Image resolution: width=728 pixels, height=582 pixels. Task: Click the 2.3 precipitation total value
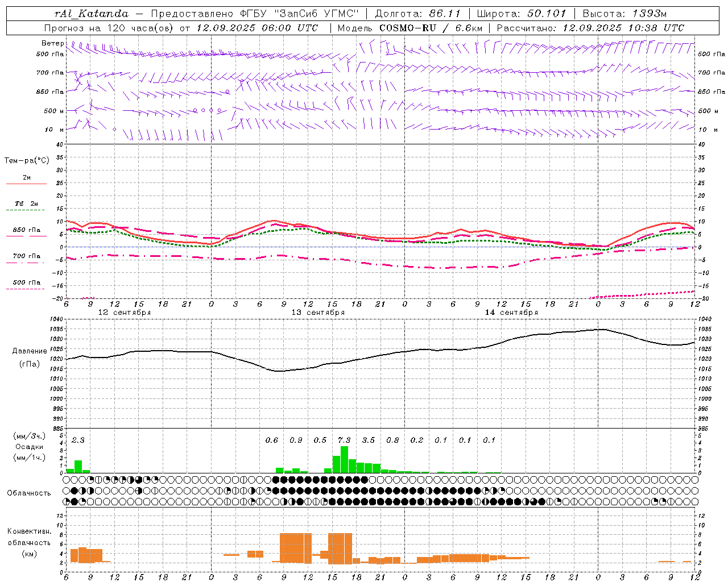click(x=78, y=440)
